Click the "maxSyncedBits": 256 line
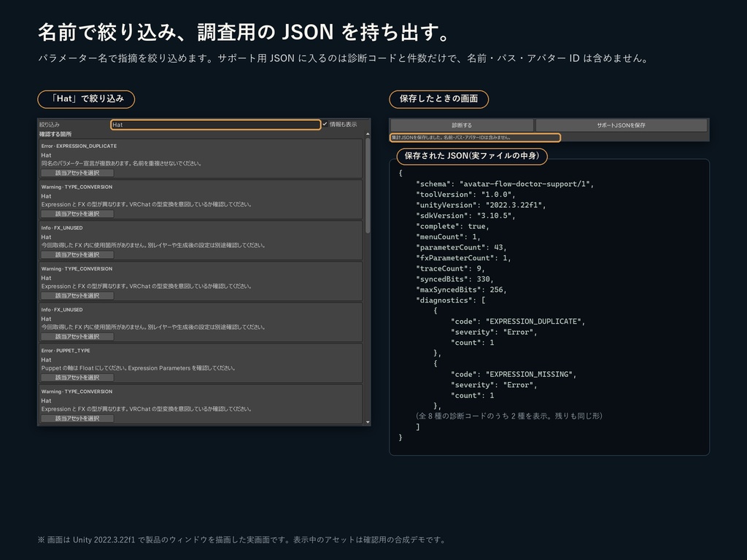 (461, 289)
